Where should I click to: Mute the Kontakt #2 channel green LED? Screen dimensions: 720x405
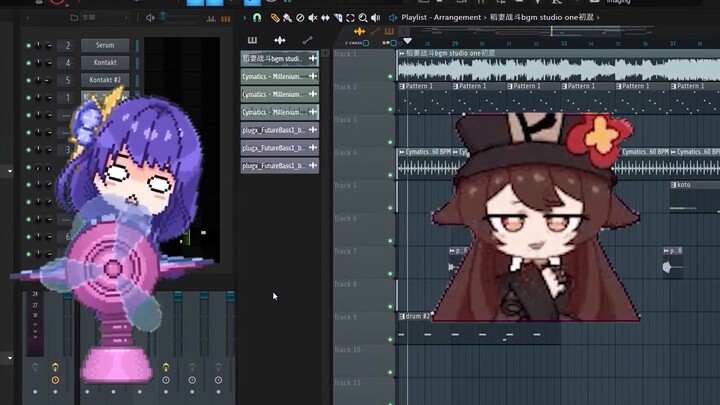pos(28,80)
